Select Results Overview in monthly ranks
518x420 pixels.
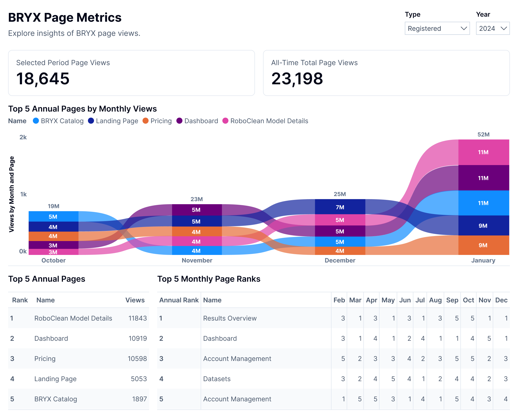[230, 318]
